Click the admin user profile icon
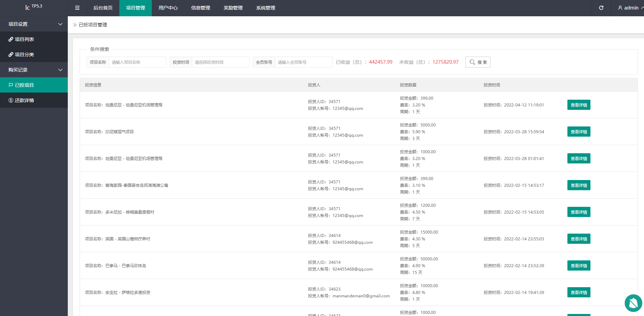This screenshot has width=644, height=316. [620, 8]
